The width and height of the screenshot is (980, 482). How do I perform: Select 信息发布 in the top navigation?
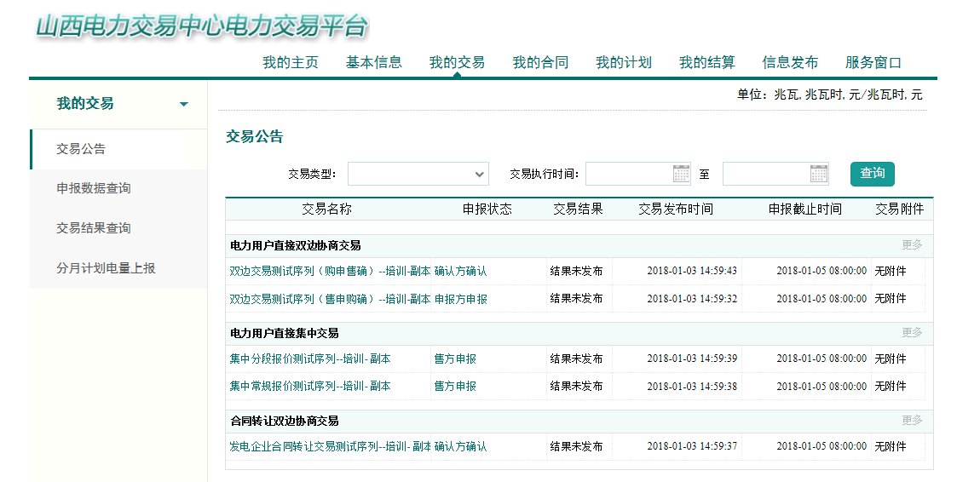[x=790, y=62]
